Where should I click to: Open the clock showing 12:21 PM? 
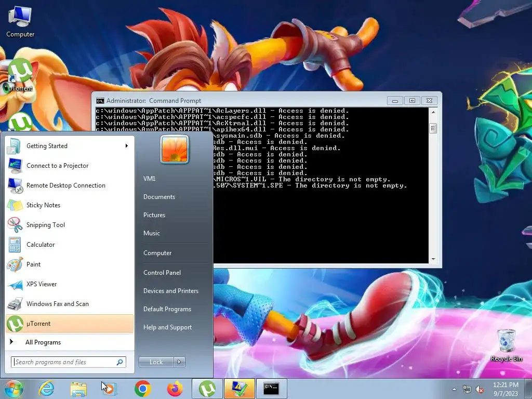pos(506,389)
